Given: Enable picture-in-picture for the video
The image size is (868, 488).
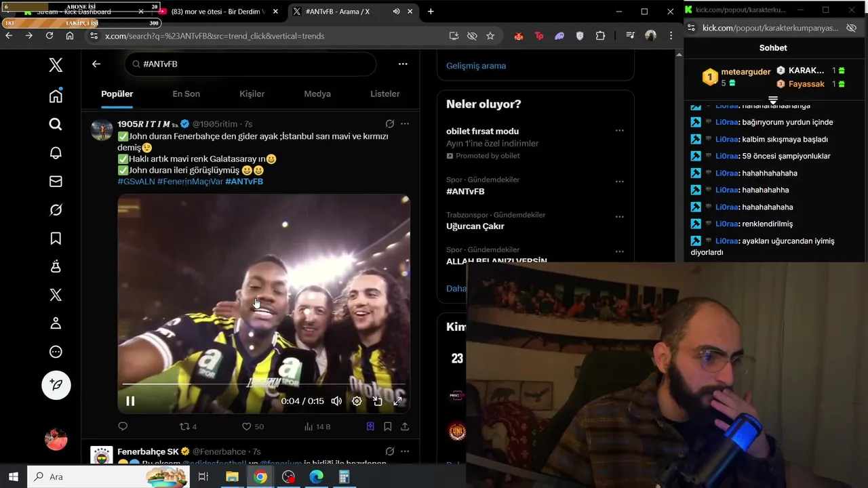Looking at the screenshot, I should pos(378,401).
